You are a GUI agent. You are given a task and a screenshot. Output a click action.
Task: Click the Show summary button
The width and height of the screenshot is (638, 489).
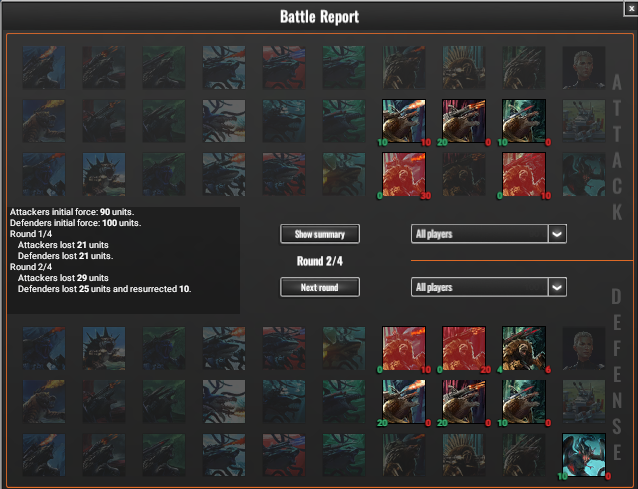coord(320,234)
